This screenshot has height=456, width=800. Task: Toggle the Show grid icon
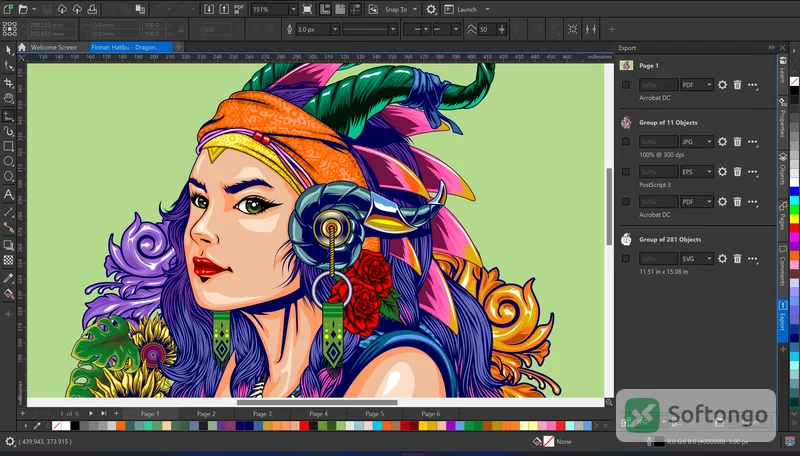click(340, 9)
